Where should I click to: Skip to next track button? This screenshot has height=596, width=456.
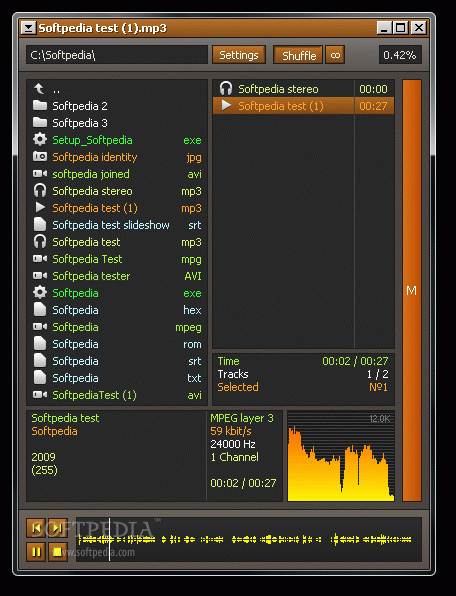pos(57,528)
